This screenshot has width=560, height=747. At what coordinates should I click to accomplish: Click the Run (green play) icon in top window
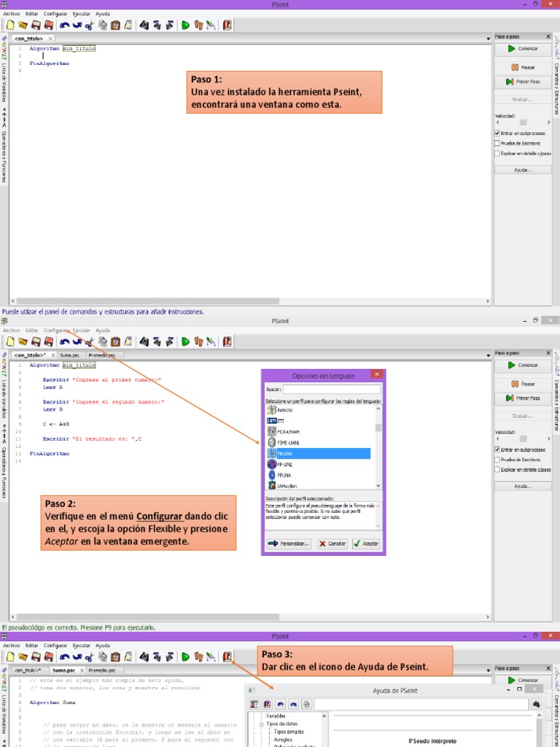[185, 25]
